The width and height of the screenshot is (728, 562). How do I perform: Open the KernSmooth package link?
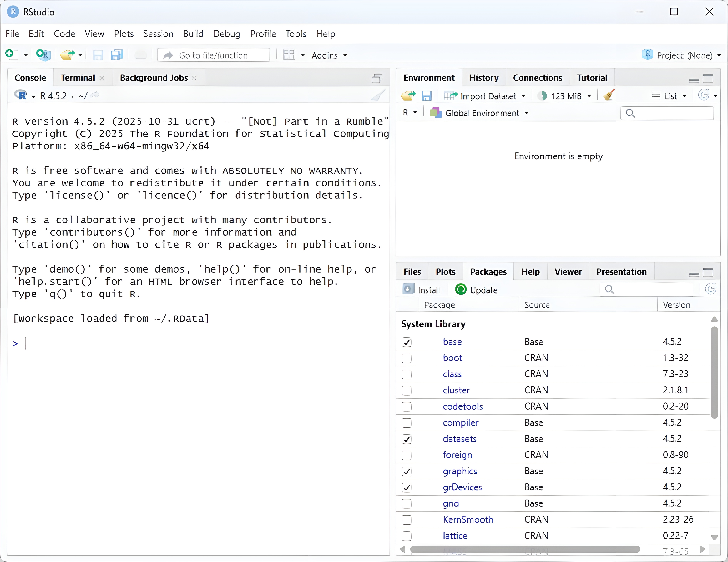[468, 520]
